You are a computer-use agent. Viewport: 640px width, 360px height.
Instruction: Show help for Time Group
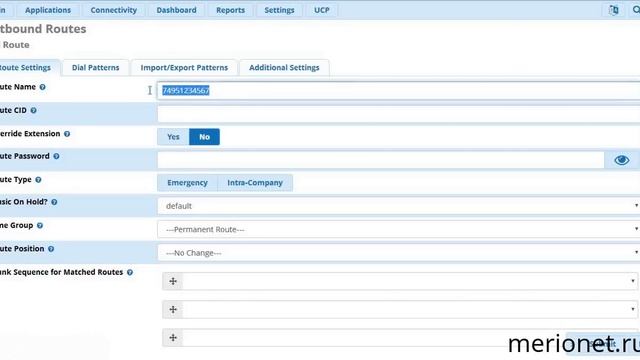pyautogui.click(x=40, y=225)
